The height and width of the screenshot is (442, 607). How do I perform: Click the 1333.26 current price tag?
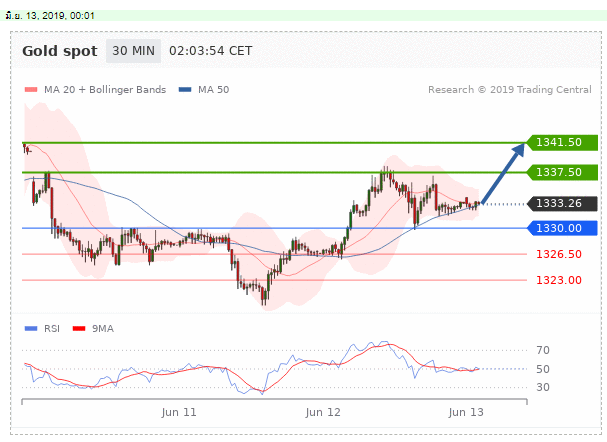(x=562, y=203)
